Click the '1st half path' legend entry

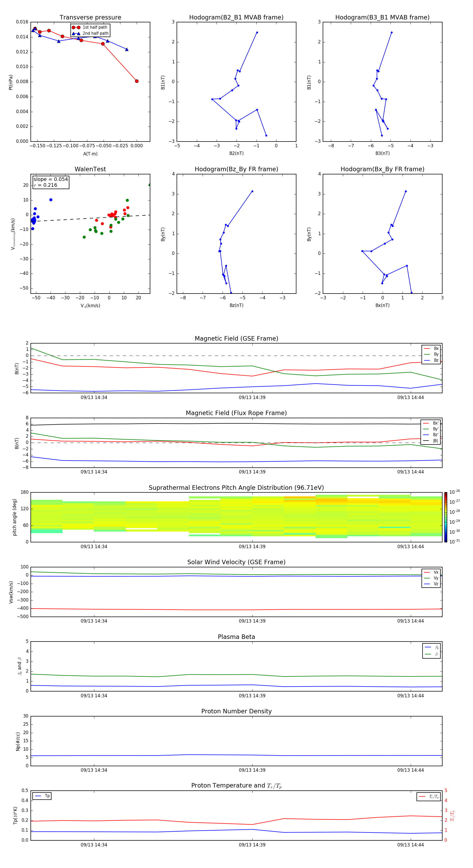pos(90,27)
